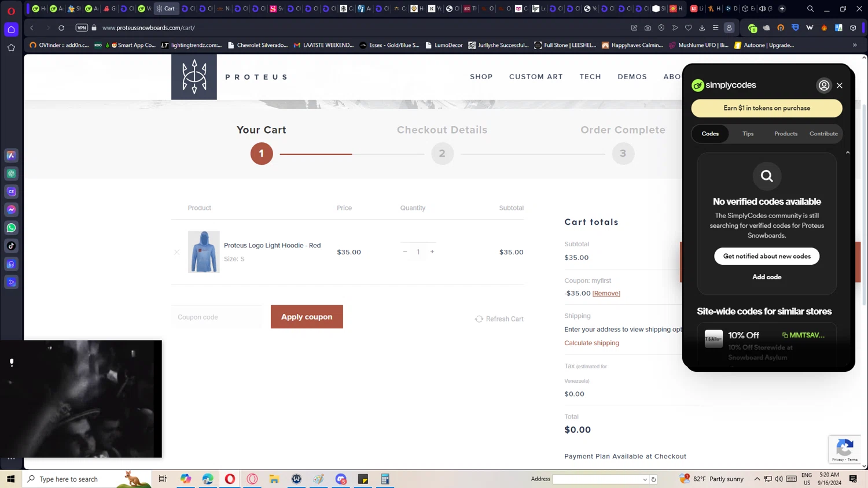Open the LumoDecor bookmark
The width and height of the screenshot is (868, 488).
[444, 45]
